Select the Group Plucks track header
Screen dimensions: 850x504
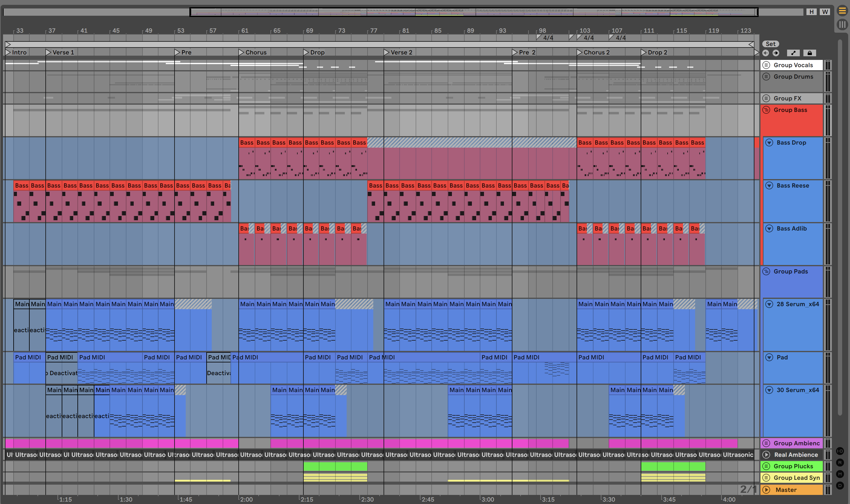(793, 466)
